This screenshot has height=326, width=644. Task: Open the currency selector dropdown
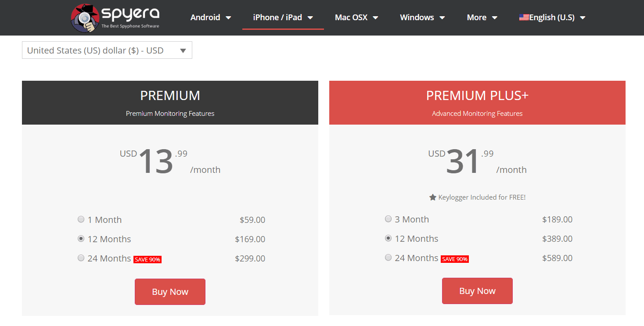[107, 50]
